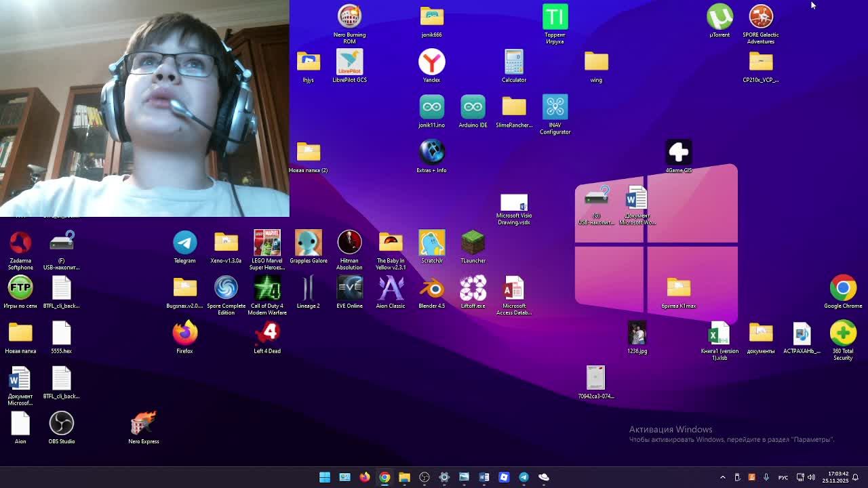Launch SPORE Galactic Adventures

(x=761, y=16)
